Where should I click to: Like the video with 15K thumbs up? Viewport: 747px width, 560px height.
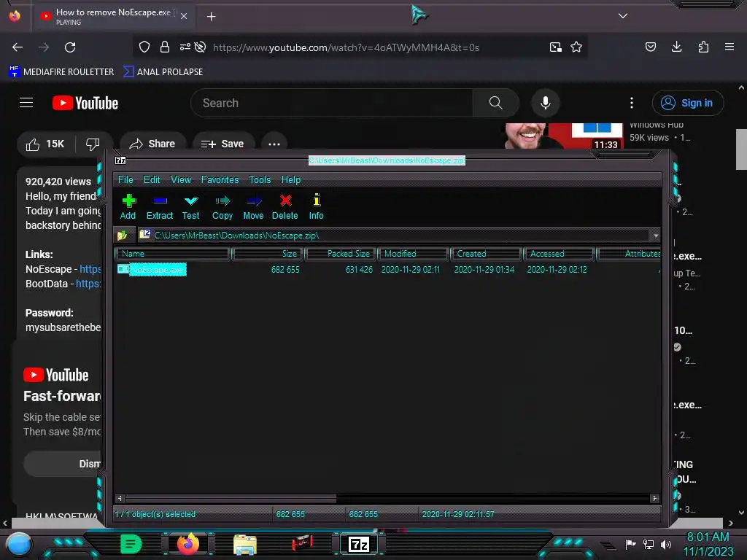click(45, 144)
